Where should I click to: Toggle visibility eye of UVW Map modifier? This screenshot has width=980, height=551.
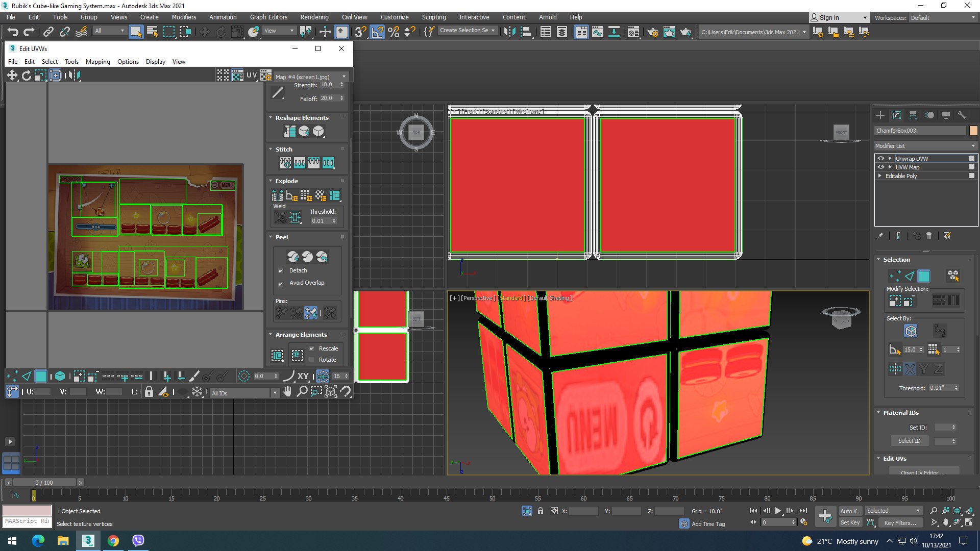(x=881, y=167)
